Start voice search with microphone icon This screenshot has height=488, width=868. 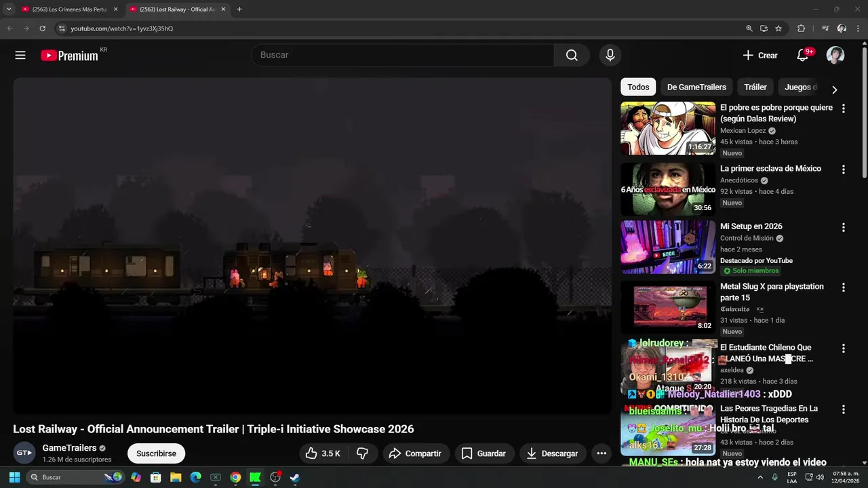[x=610, y=55]
